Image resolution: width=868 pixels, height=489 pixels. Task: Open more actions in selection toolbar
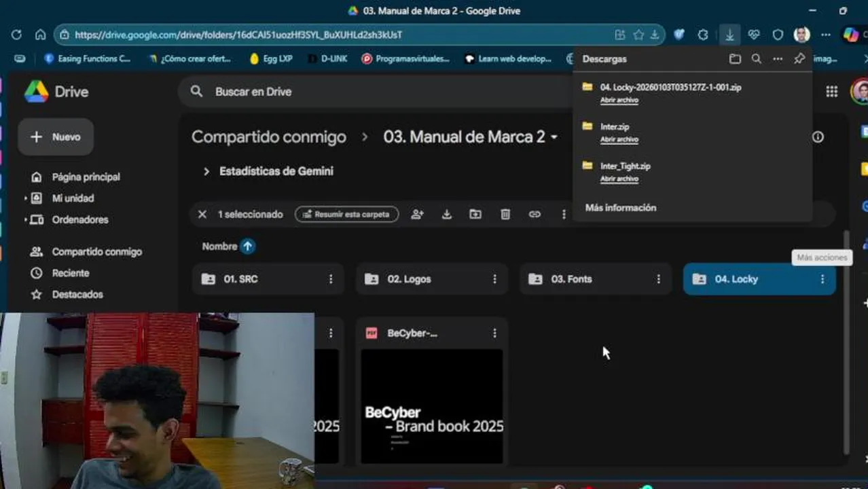(x=564, y=215)
